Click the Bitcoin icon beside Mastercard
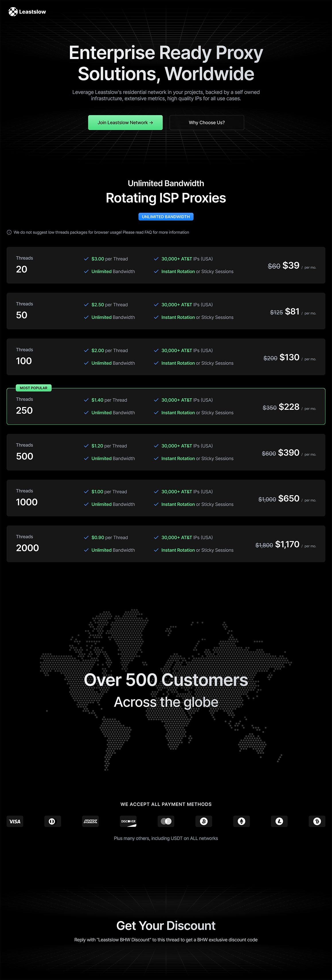Screen dimensions: 332x980 pyautogui.click(x=204, y=821)
